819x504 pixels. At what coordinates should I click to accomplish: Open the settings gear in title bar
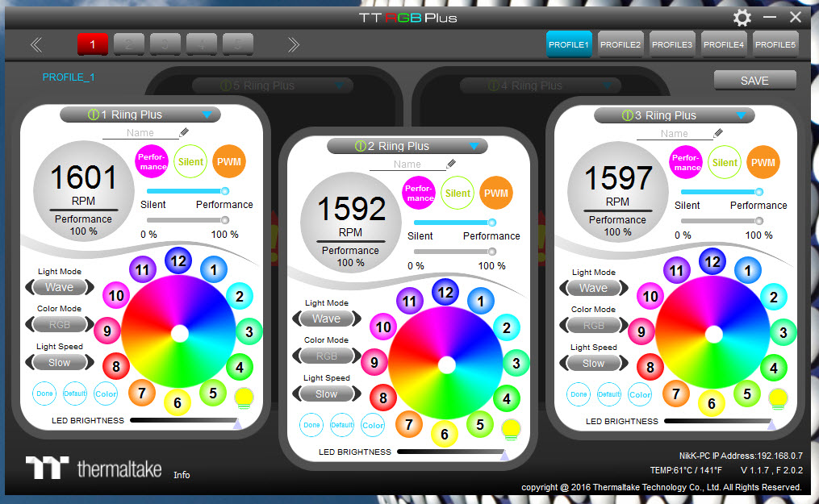point(742,18)
